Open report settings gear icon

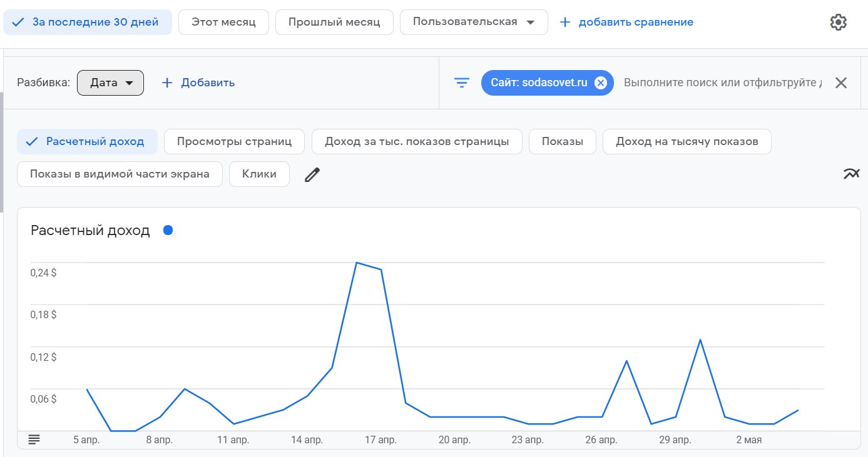tap(838, 23)
